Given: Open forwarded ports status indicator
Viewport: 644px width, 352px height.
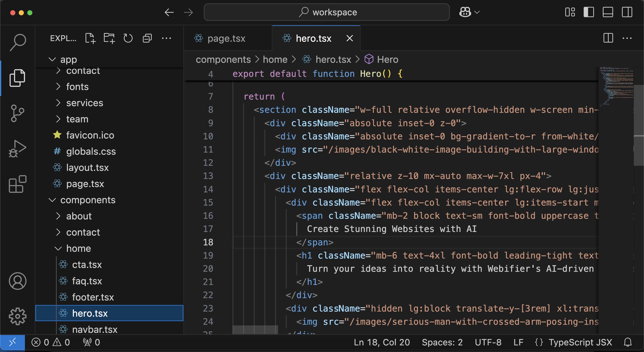Looking at the screenshot, I should pyautogui.click(x=92, y=342).
